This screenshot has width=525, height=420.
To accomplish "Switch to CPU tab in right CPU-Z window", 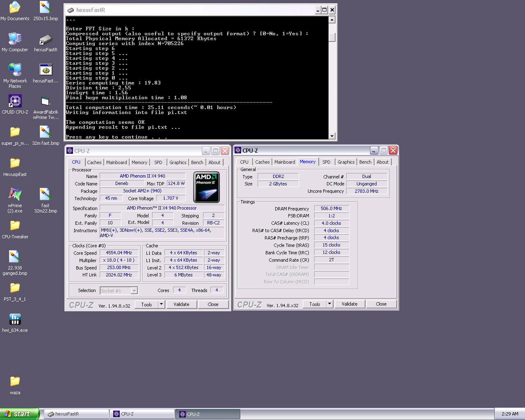I will coord(244,162).
